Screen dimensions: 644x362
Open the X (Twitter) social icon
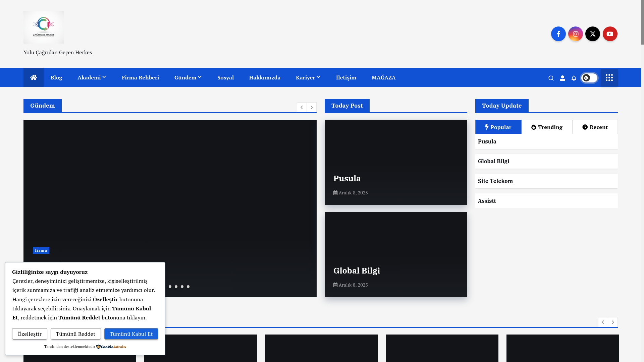[593, 34]
